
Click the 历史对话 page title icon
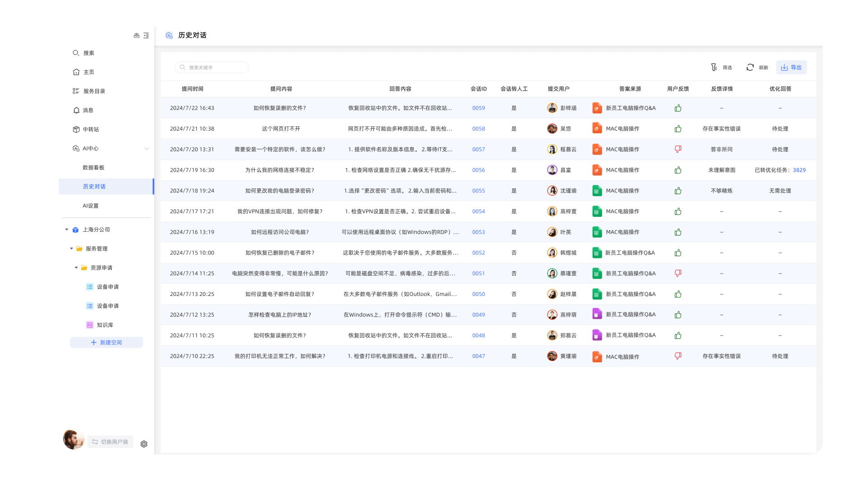pyautogui.click(x=169, y=35)
